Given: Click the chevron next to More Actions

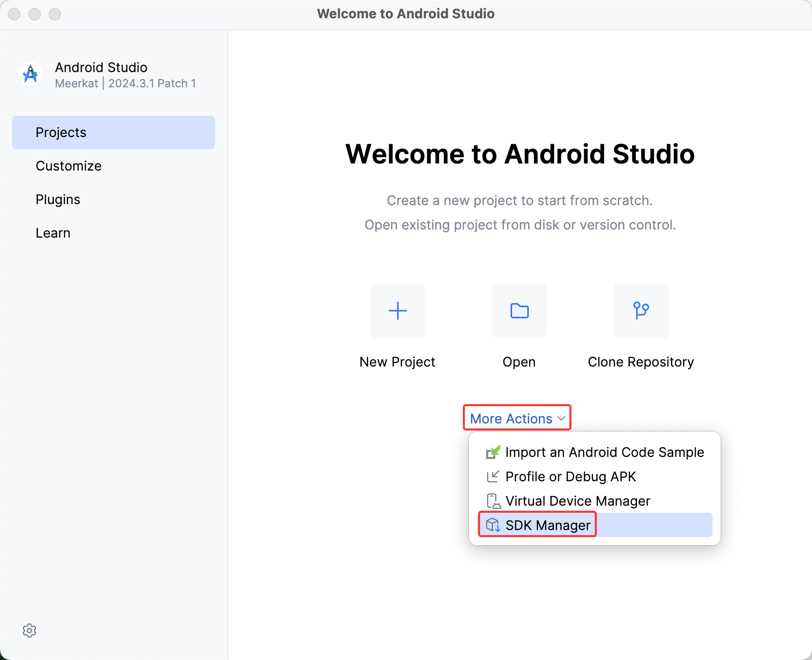Looking at the screenshot, I should pos(561,419).
